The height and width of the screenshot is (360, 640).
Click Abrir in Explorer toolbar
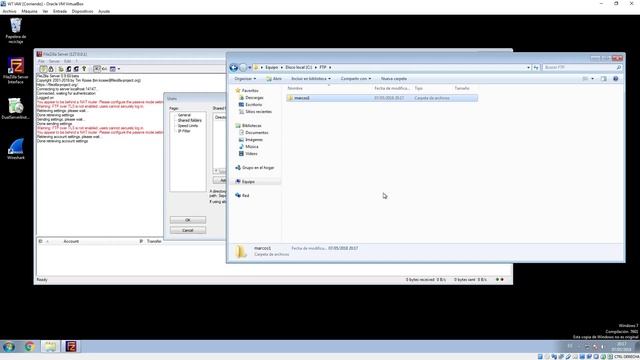[274, 78]
